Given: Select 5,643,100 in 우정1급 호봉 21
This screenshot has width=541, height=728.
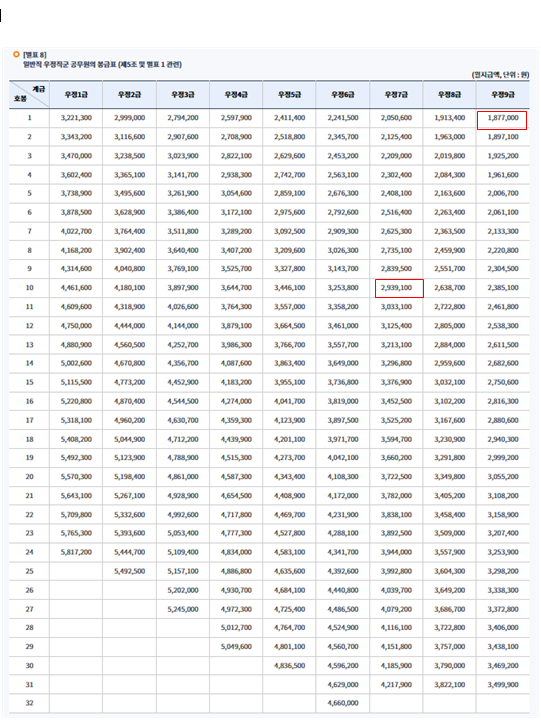Looking at the screenshot, I should (x=76, y=496).
